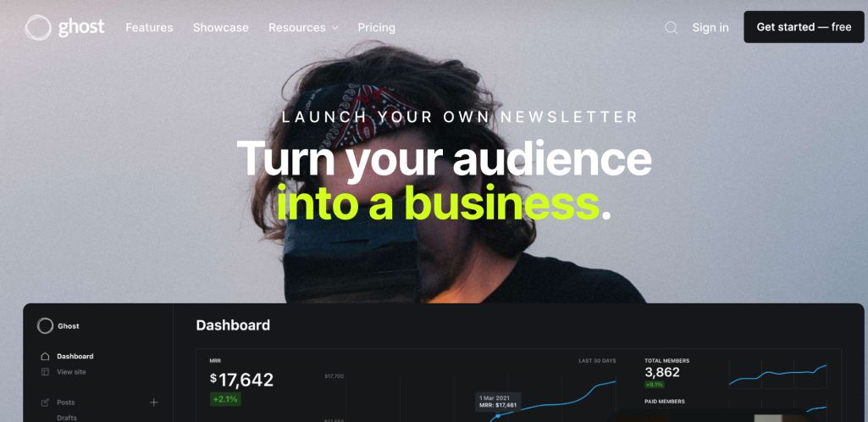
Task: Click the Total Members sparkline chart
Action: click(777, 375)
